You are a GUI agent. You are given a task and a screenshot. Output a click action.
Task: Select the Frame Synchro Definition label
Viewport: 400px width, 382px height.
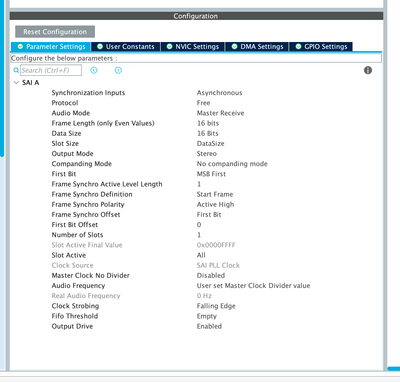(92, 194)
